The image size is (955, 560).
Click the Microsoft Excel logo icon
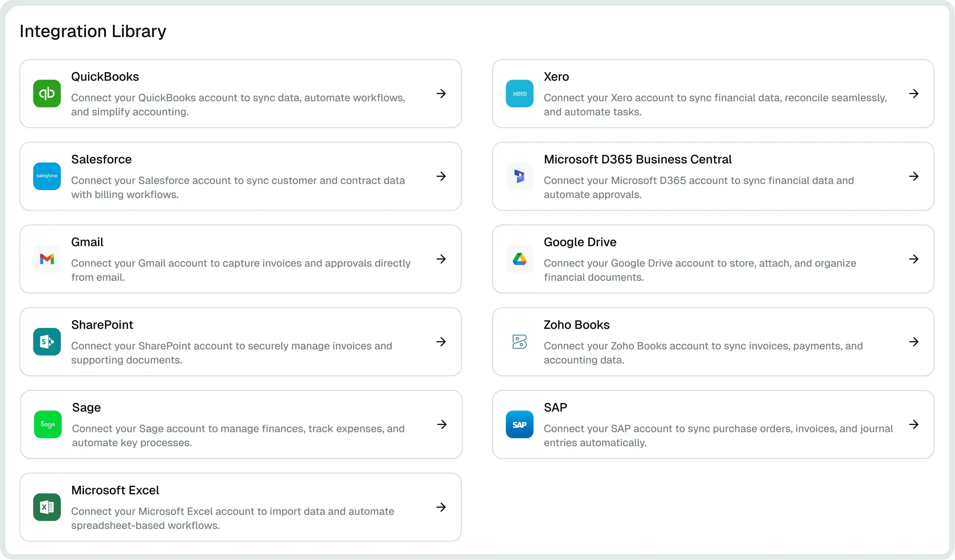pos(47,507)
